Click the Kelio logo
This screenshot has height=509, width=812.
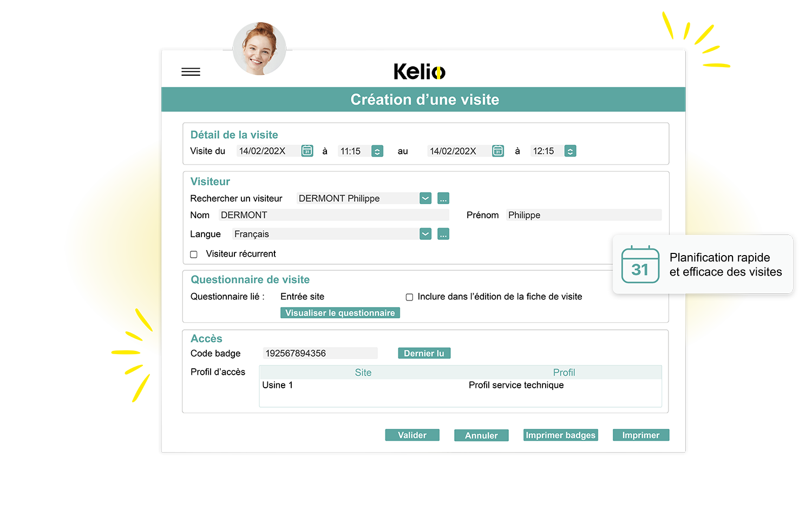[420, 71]
